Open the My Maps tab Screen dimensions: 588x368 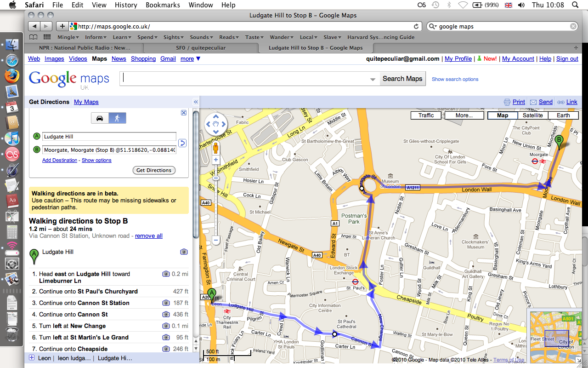pos(86,102)
